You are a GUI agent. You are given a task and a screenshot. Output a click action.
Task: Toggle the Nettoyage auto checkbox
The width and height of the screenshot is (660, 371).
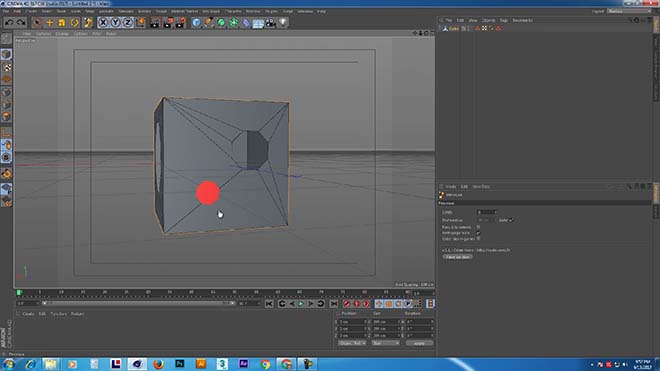click(x=478, y=233)
